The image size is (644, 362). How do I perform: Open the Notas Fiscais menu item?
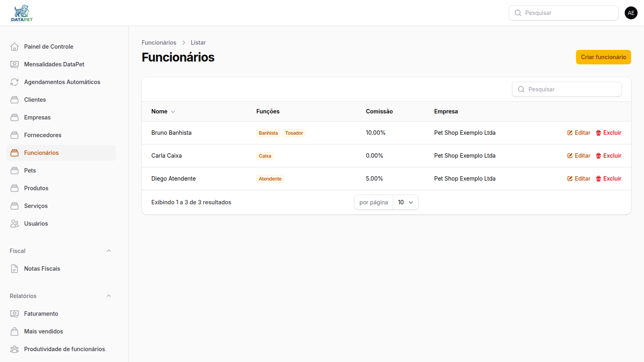click(x=61, y=269)
